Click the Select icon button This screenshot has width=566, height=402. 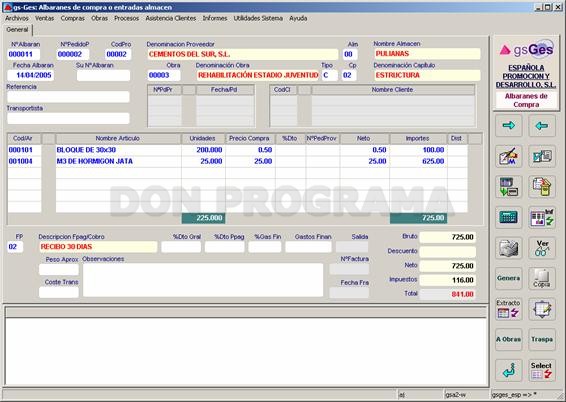coord(542,370)
